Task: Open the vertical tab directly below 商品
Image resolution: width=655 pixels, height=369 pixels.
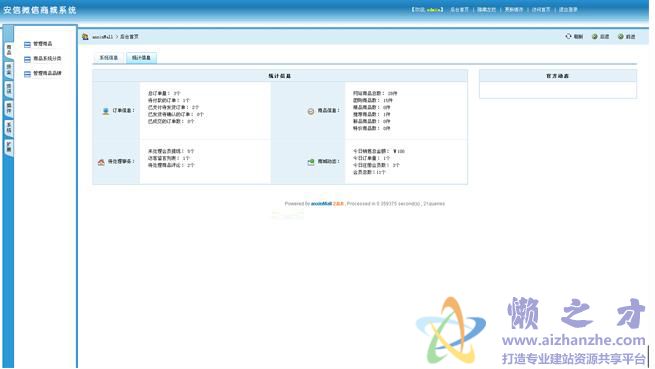Action: (9, 69)
